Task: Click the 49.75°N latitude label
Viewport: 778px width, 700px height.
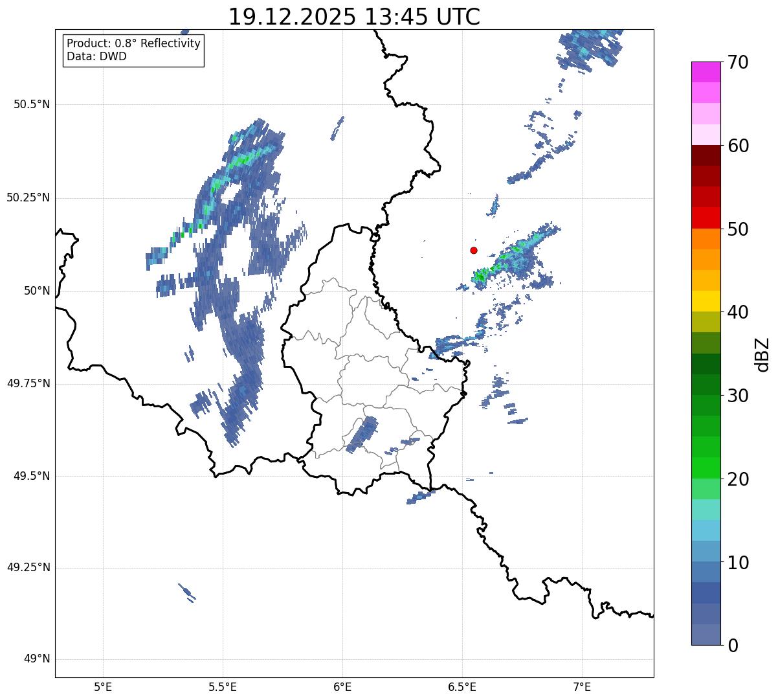Action: tap(28, 383)
